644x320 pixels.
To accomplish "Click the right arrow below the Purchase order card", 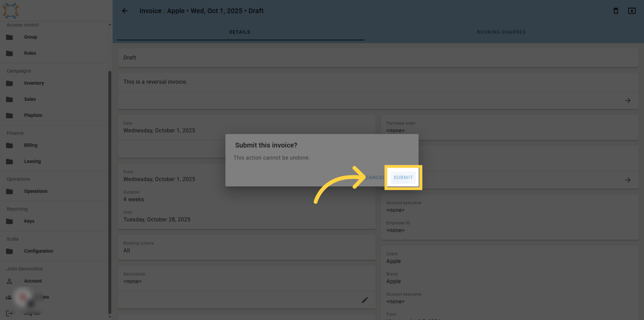I will pos(628,180).
